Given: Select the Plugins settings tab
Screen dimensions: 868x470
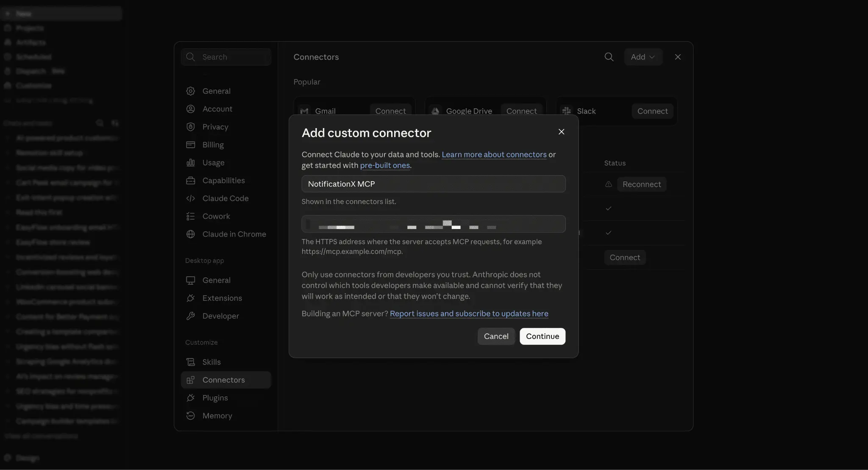Looking at the screenshot, I should [x=225, y=398].
